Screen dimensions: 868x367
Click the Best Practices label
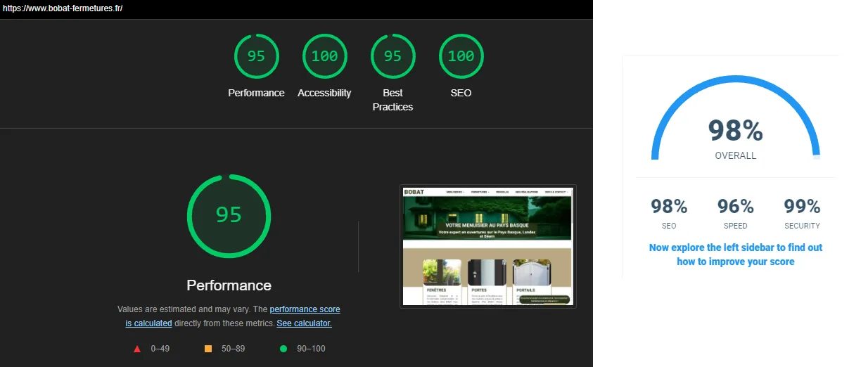[392, 100]
